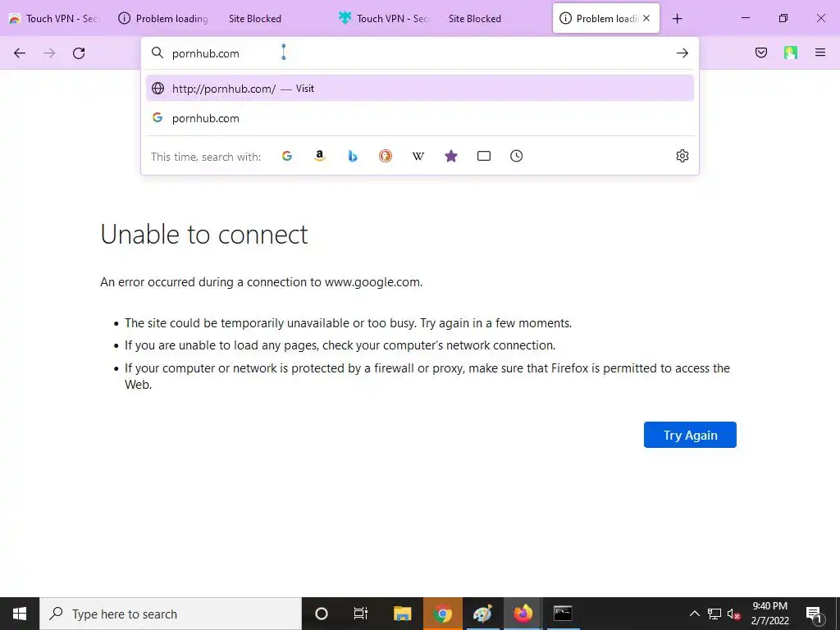The image size is (840, 630).
Task: Open Command Prompt from the taskbar
Action: coord(563,614)
